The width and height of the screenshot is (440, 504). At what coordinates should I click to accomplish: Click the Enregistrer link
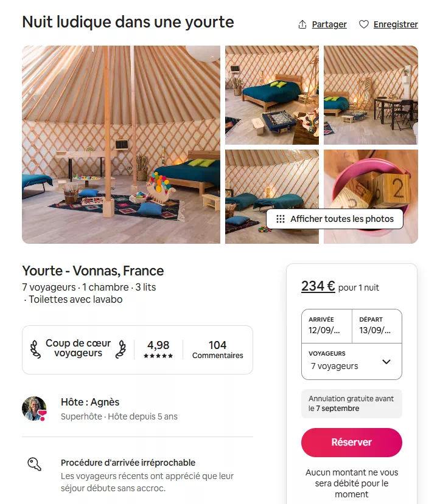pyautogui.click(x=396, y=24)
